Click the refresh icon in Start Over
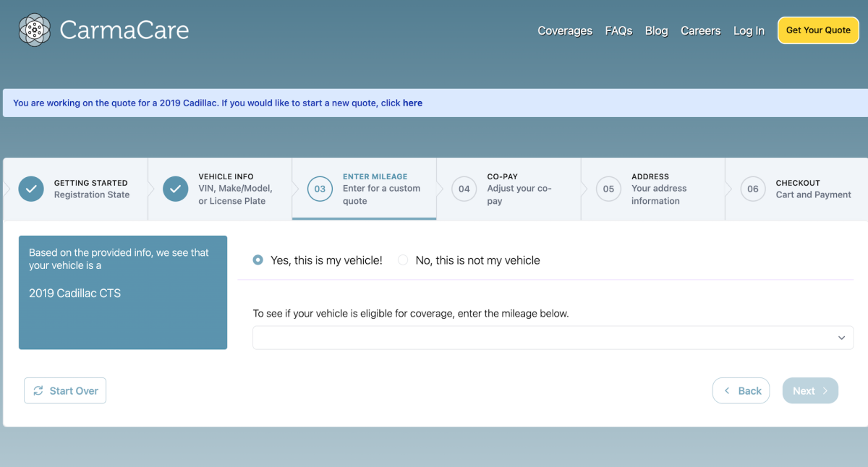868x467 pixels. (38, 391)
